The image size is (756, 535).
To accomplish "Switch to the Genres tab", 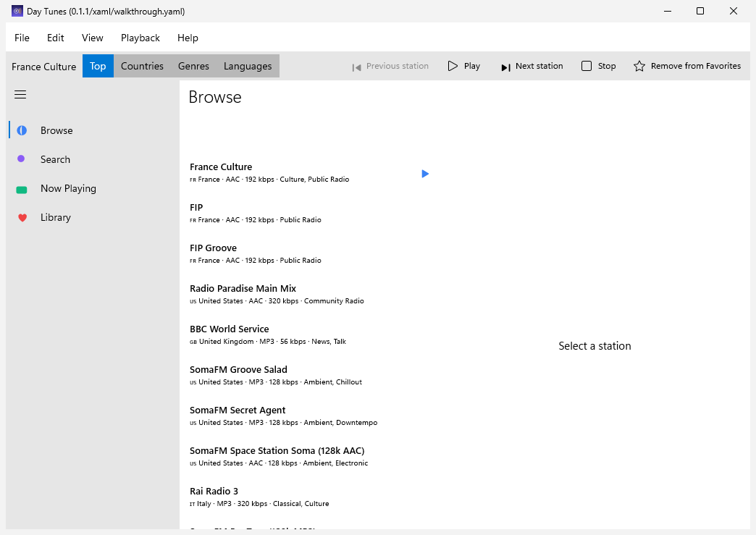I will click(193, 66).
